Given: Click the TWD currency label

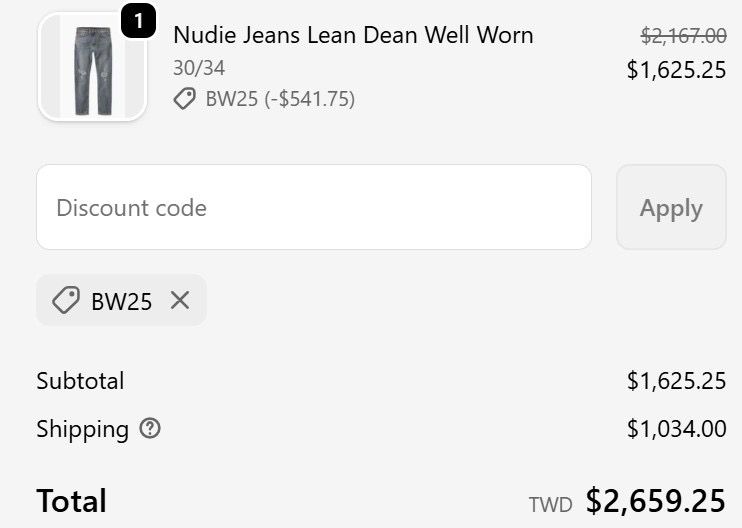Looking at the screenshot, I should click(x=550, y=504).
